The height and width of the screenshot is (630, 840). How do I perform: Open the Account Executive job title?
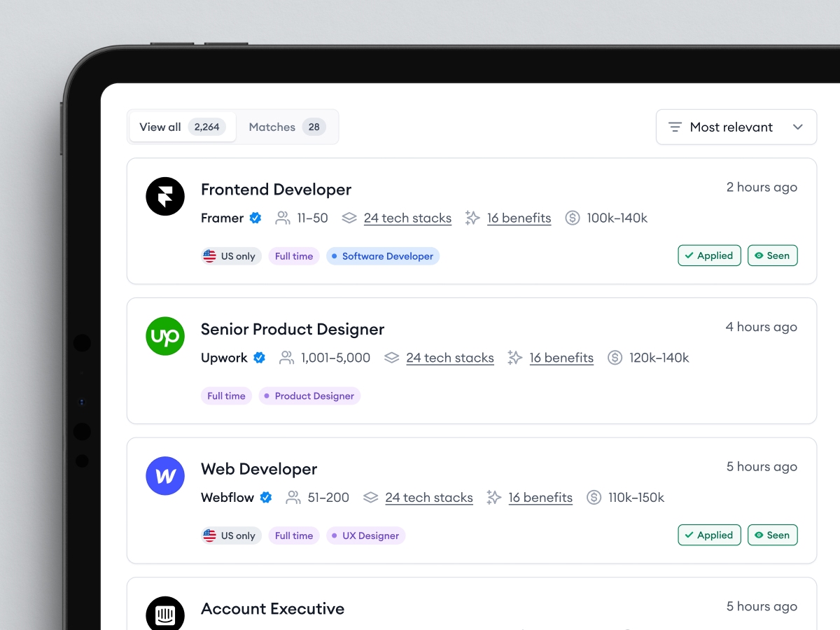coord(272,609)
